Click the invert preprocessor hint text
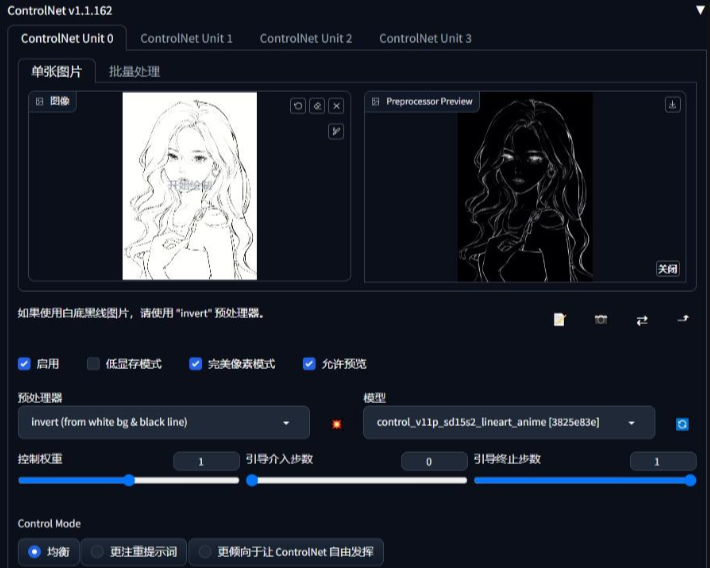Viewport: 710px width, 568px height. pos(141,313)
